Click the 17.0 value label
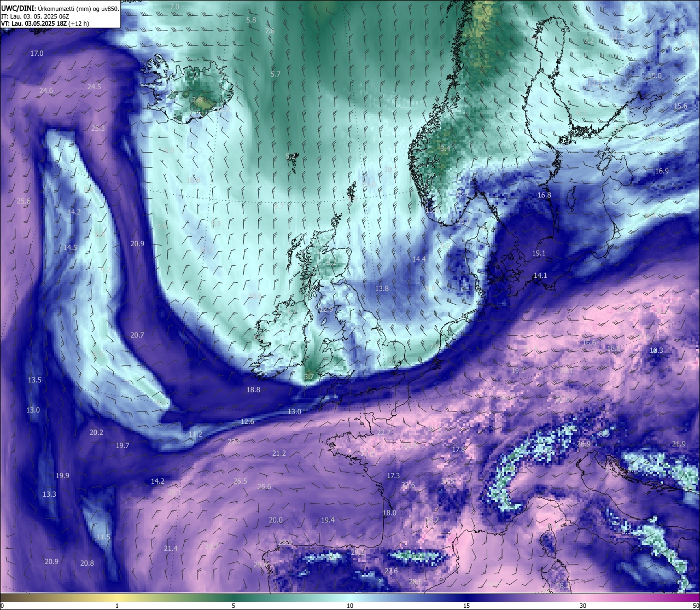This screenshot has height=610, width=700. (x=37, y=53)
